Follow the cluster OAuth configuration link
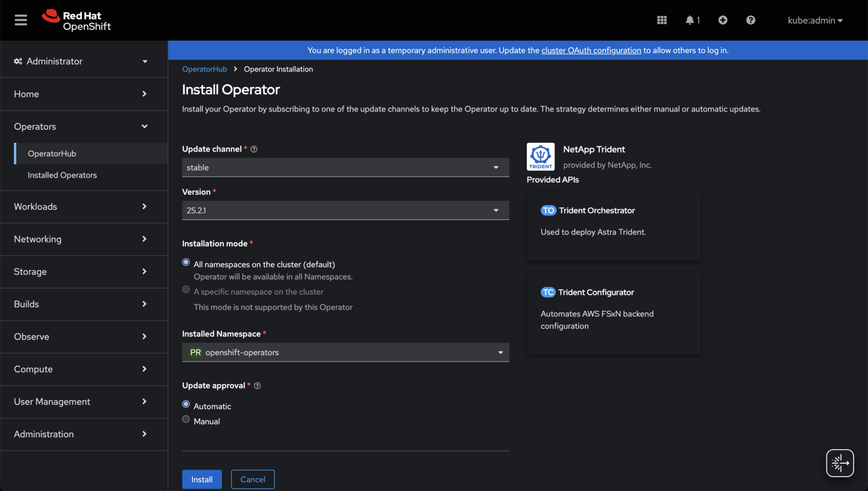The height and width of the screenshot is (491, 868). click(x=591, y=50)
